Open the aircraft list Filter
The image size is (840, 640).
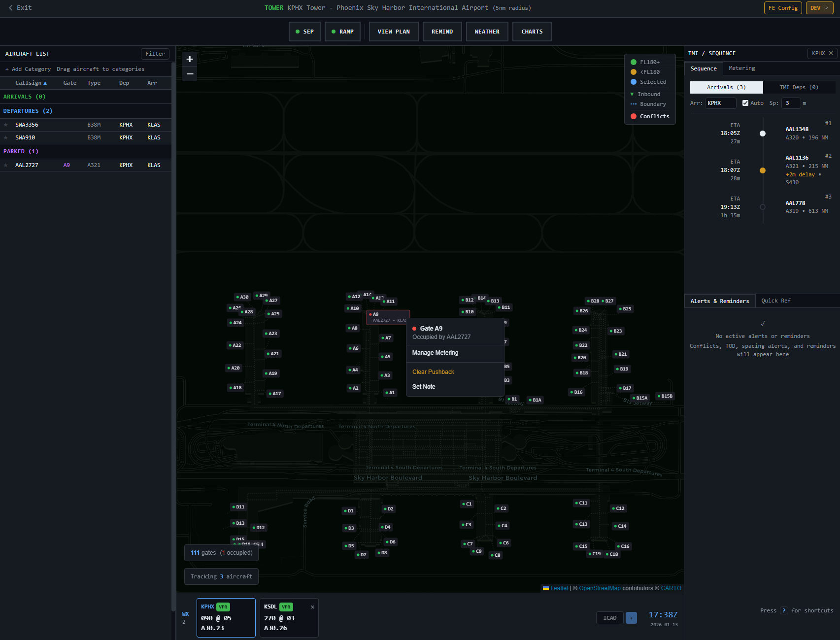[155, 54]
